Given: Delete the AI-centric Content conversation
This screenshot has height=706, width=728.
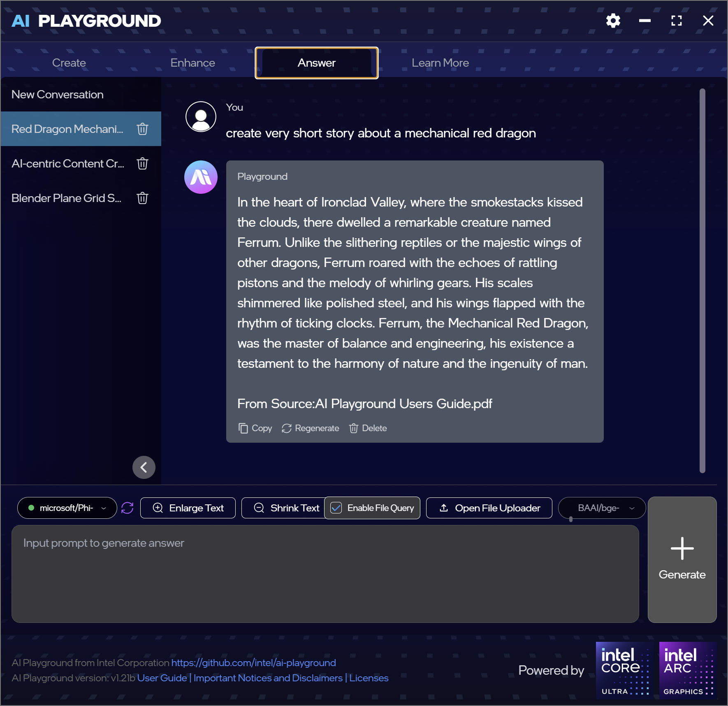Looking at the screenshot, I should pos(142,163).
